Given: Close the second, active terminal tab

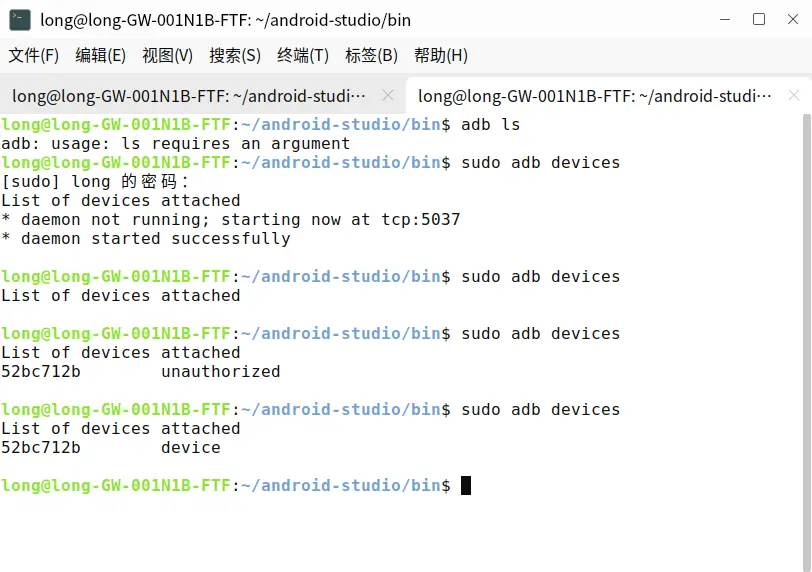Looking at the screenshot, I should click(x=794, y=96).
